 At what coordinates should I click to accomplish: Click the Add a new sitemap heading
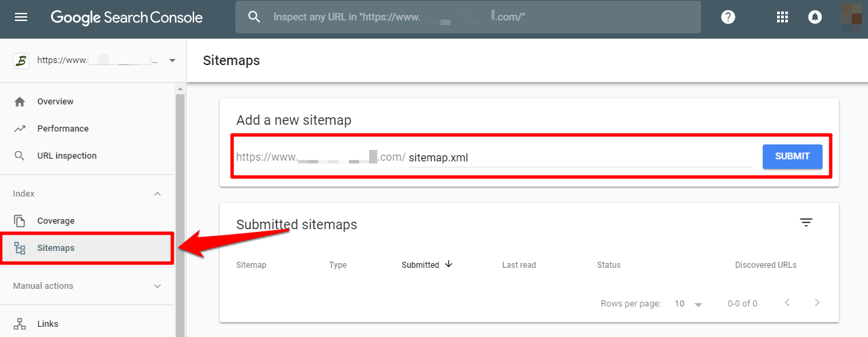click(294, 121)
